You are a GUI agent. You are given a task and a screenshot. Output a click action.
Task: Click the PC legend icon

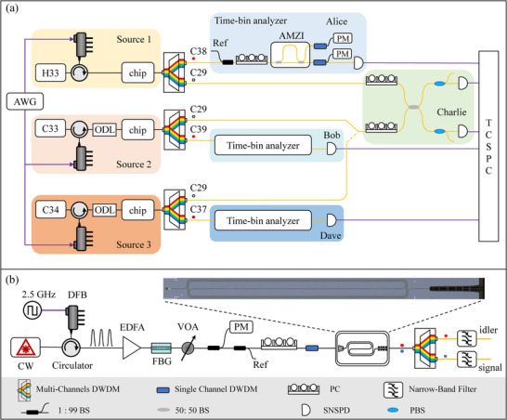(304, 389)
